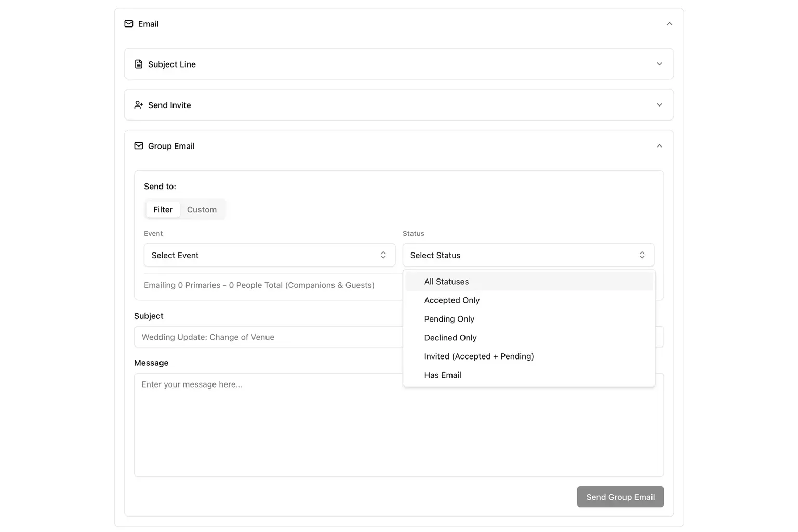The height and width of the screenshot is (532, 798).
Task: Focus the Subject input field
Action: [399, 337]
